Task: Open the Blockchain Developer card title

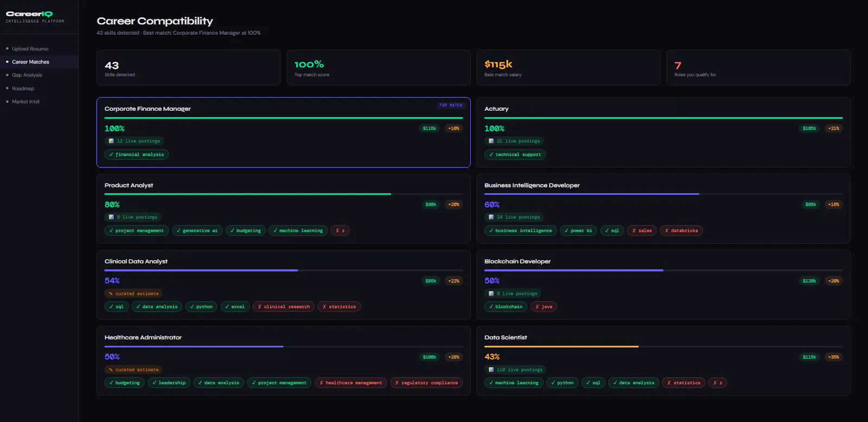Action: tap(517, 261)
